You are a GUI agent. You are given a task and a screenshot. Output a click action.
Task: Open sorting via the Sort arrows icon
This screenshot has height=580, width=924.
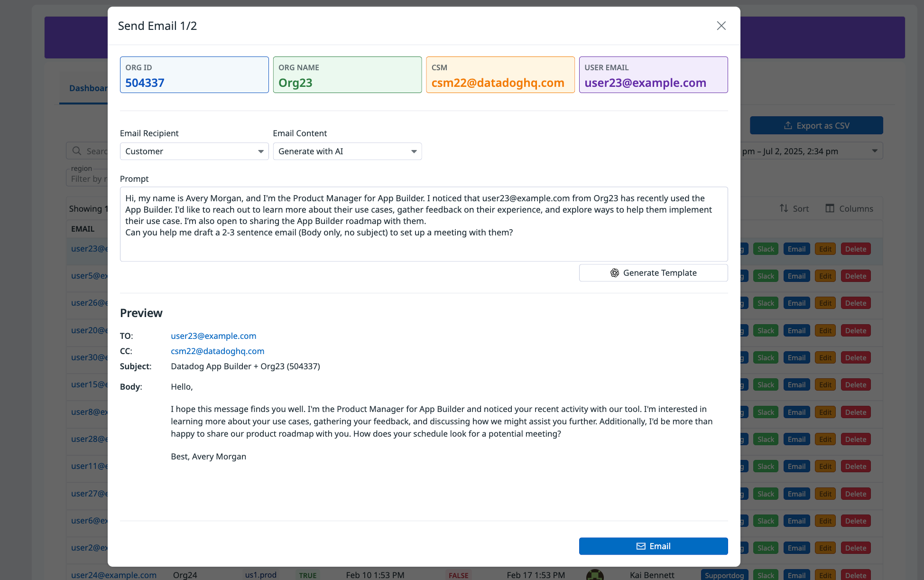pos(784,208)
